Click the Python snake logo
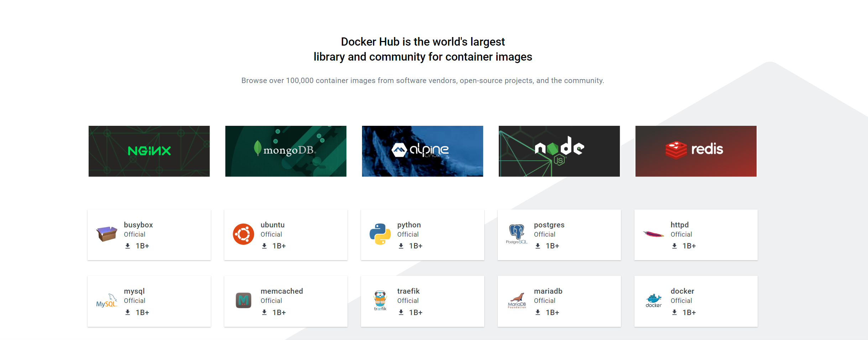The image size is (868, 340). point(380,234)
